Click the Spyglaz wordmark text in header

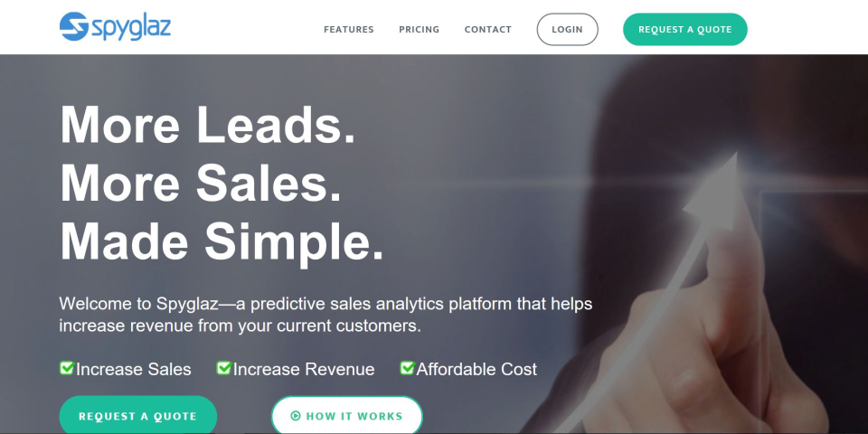130,28
